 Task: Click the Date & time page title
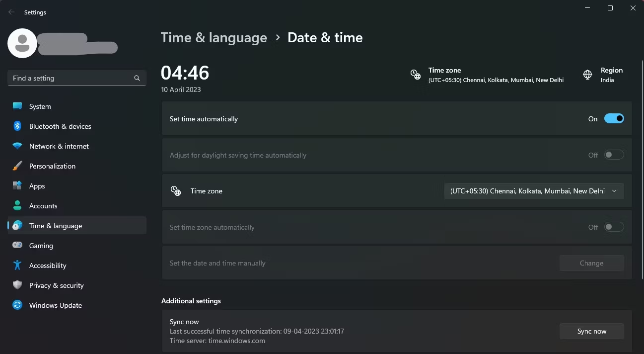click(x=325, y=38)
